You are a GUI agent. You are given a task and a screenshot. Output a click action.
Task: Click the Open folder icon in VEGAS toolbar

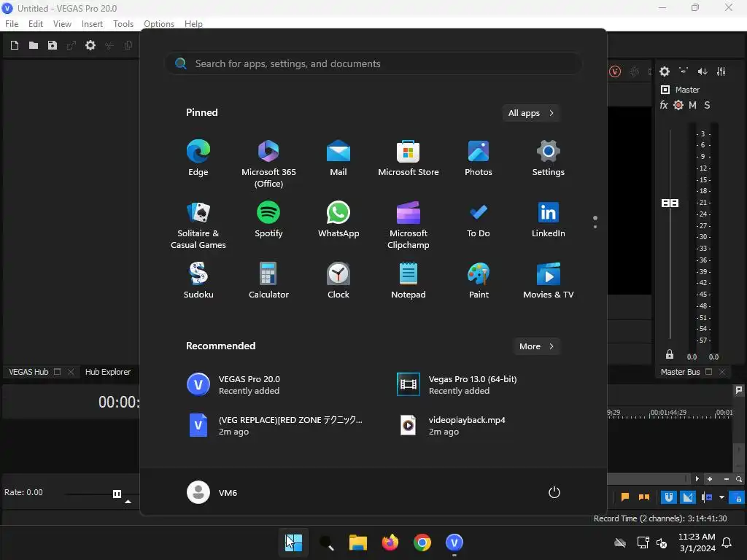click(34, 45)
